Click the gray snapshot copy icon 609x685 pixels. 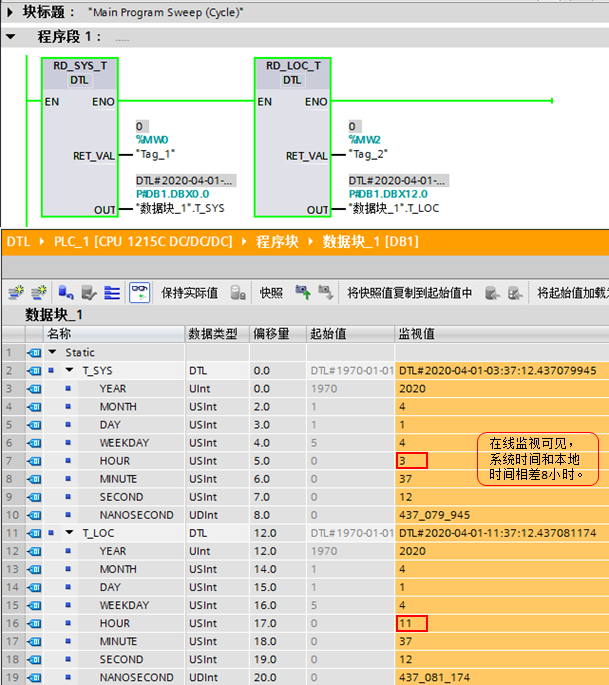[325, 292]
